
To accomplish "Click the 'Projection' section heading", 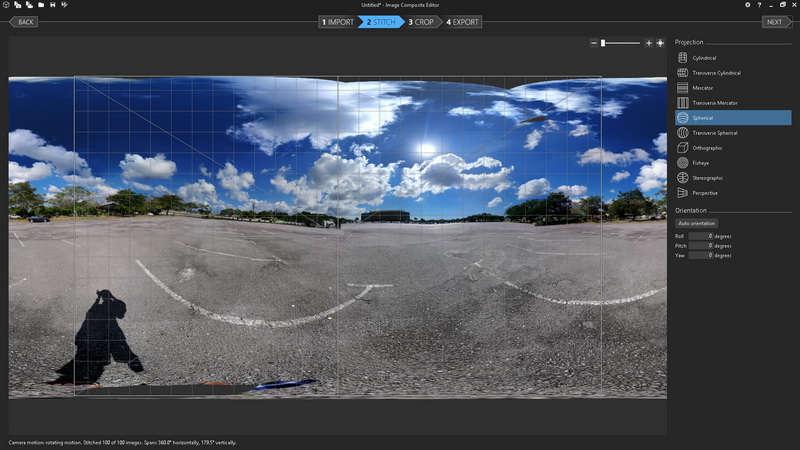I will [689, 42].
